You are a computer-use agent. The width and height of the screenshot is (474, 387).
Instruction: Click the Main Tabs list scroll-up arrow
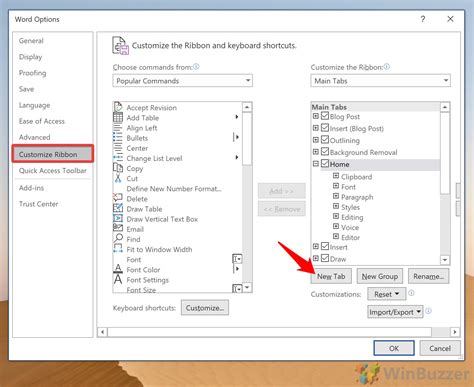pyautogui.click(x=445, y=107)
